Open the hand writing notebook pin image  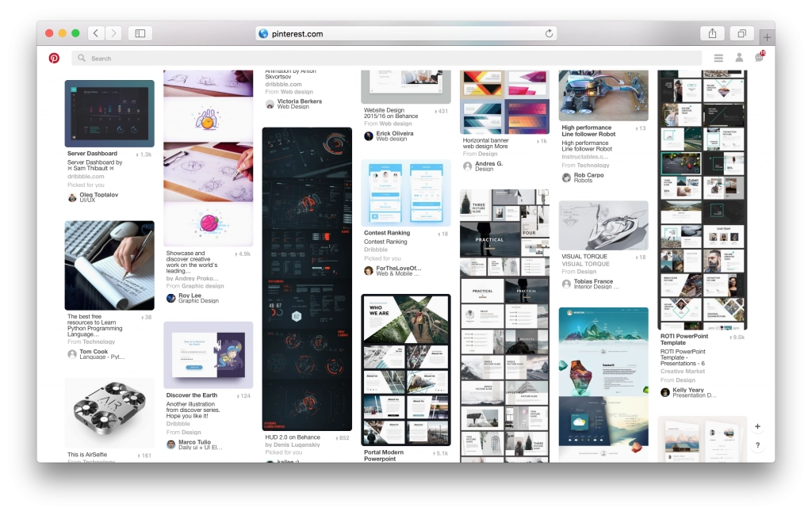pyautogui.click(x=109, y=265)
